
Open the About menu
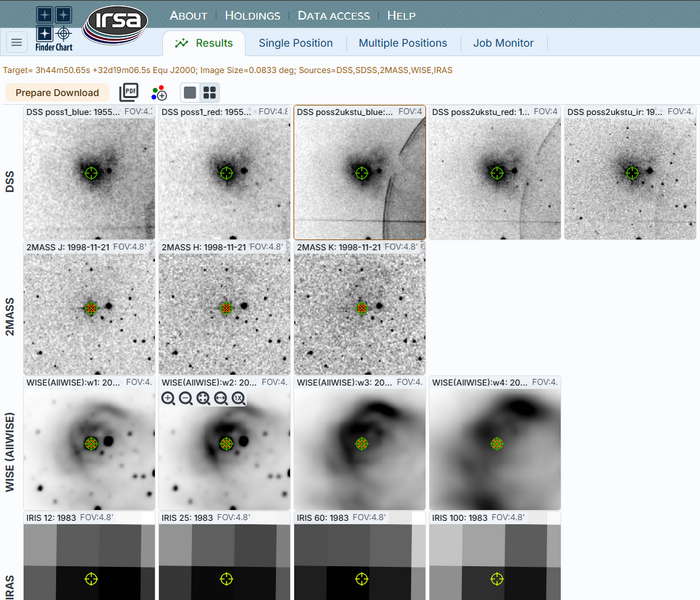pyautogui.click(x=188, y=16)
